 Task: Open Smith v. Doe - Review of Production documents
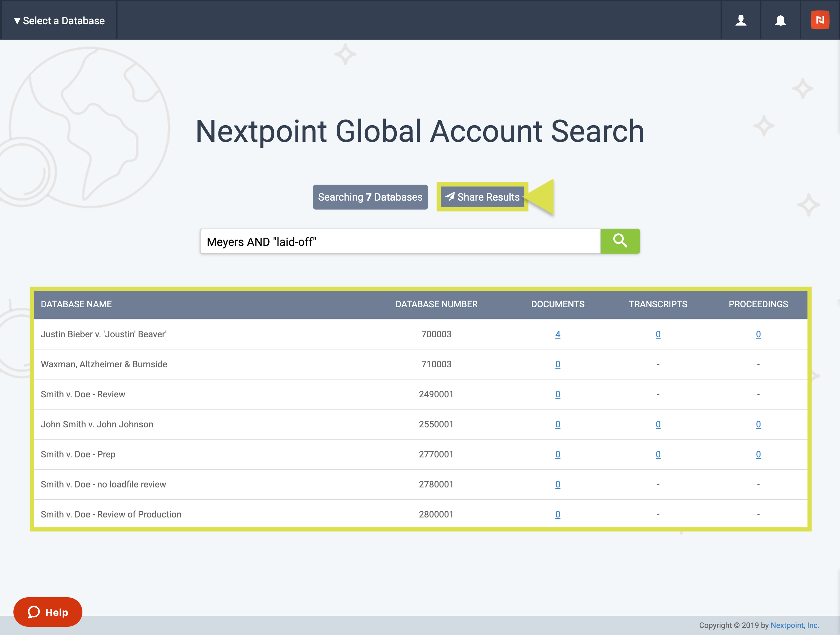(x=557, y=514)
